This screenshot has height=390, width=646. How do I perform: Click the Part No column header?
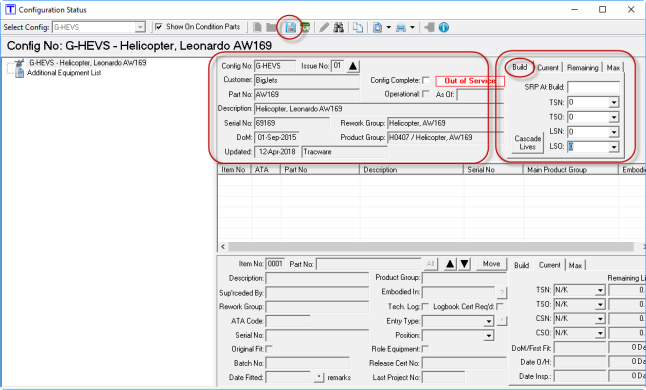pos(320,170)
